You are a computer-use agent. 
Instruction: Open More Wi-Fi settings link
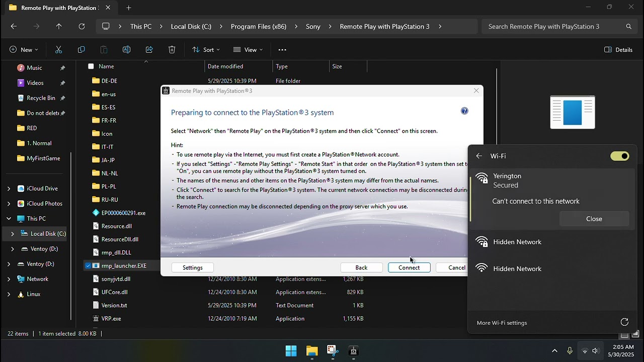tap(502, 323)
